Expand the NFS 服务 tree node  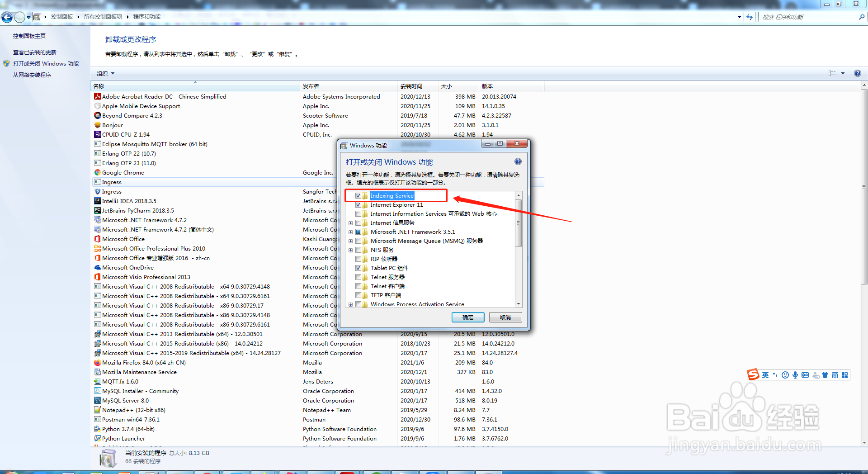[350, 250]
